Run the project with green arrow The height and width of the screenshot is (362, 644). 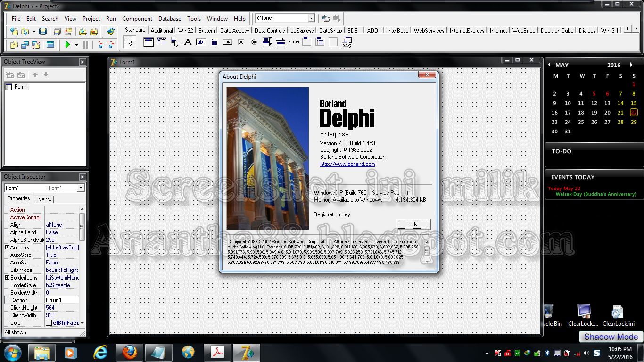67,45
